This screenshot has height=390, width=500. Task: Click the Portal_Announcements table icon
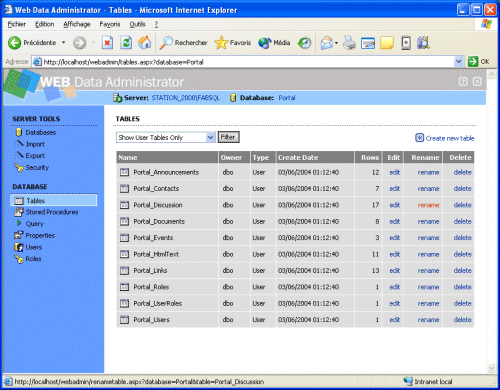pos(124,172)
